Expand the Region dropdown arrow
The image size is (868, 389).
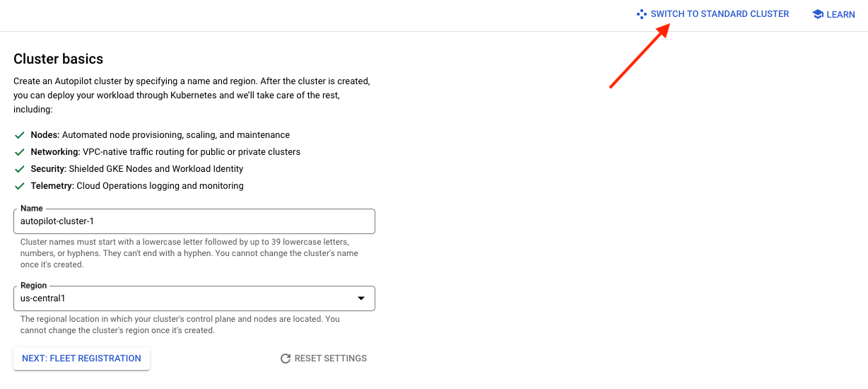[361, 298]
